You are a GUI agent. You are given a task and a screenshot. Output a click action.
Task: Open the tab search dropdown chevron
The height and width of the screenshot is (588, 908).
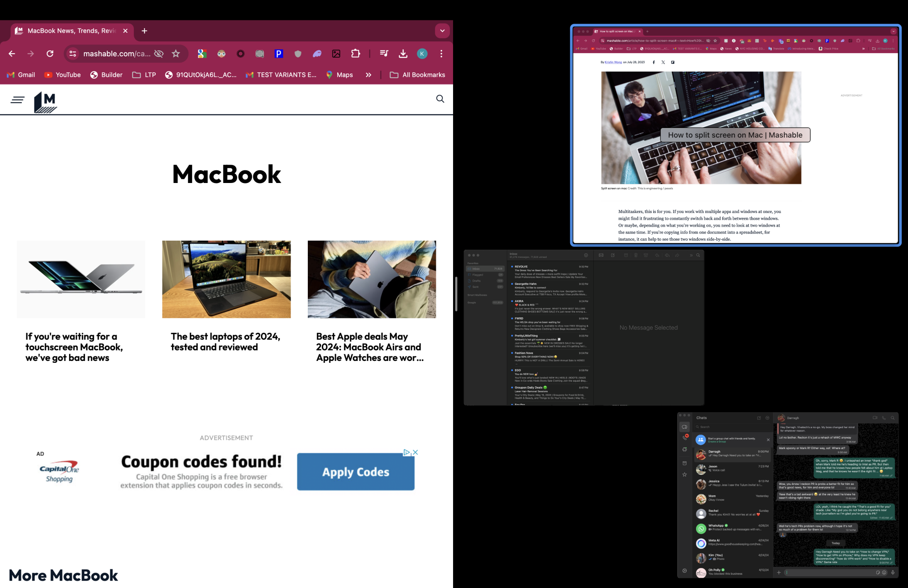click(442, 31)
